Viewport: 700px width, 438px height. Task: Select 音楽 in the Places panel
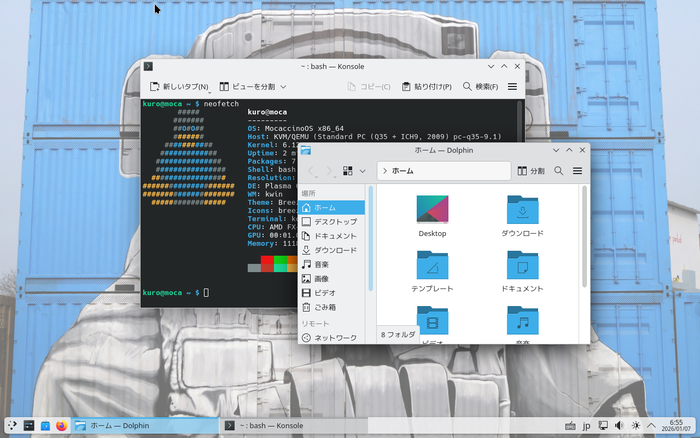tap(322, 264)
